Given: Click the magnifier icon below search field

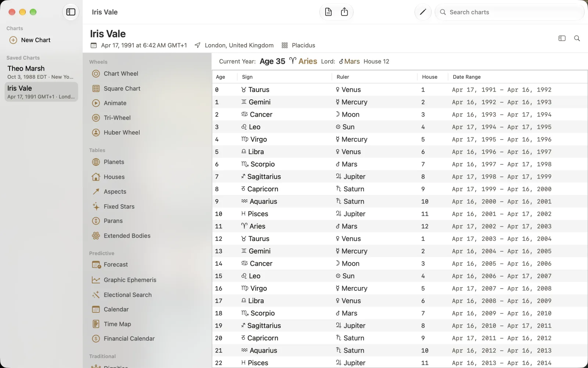Looking at the screenshot, I should coord(577,38).
